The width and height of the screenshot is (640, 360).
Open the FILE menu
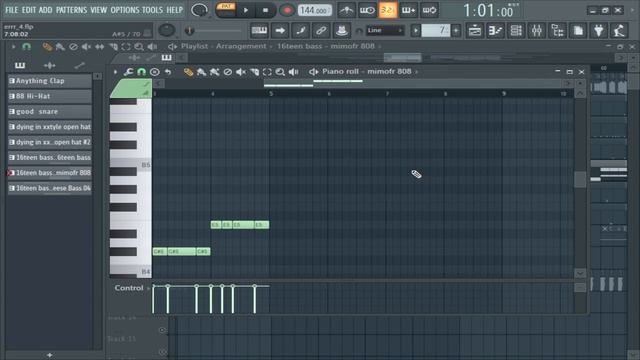tap(11, 10)
